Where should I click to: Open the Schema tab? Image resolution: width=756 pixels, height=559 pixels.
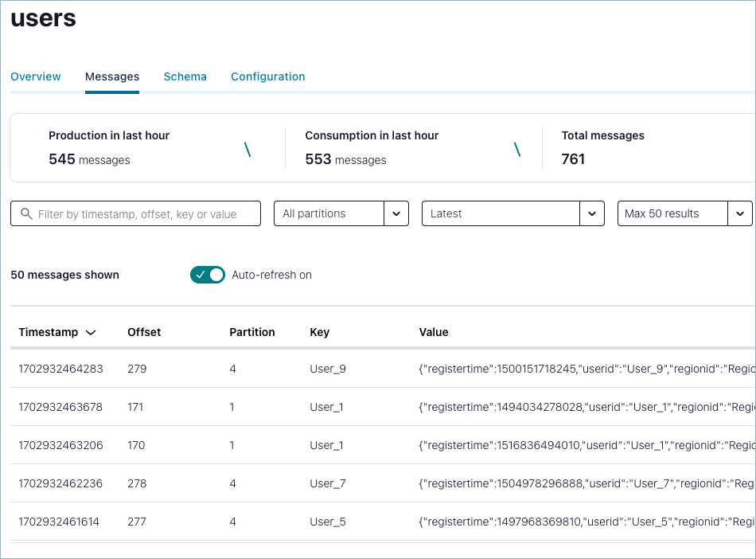coord(185,76)
